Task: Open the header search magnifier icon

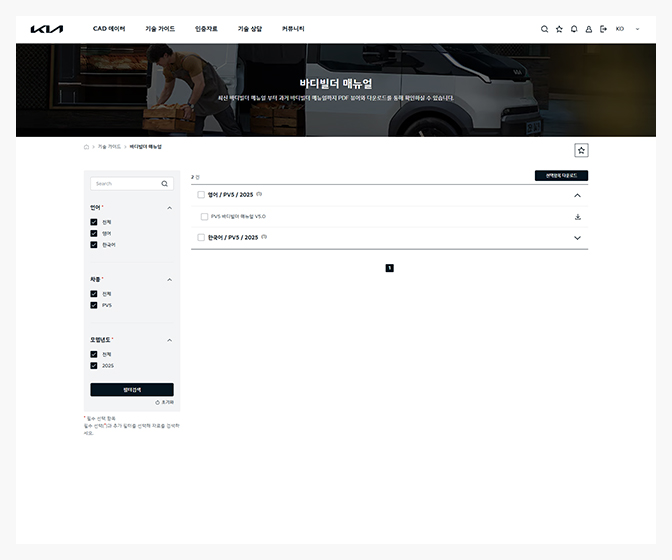Action: pyautogui.click(x=544, y=29)
